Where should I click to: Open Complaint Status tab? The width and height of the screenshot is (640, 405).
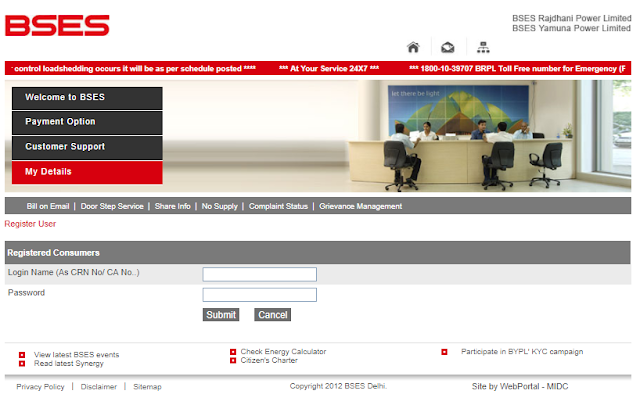[x=278, y=206]
